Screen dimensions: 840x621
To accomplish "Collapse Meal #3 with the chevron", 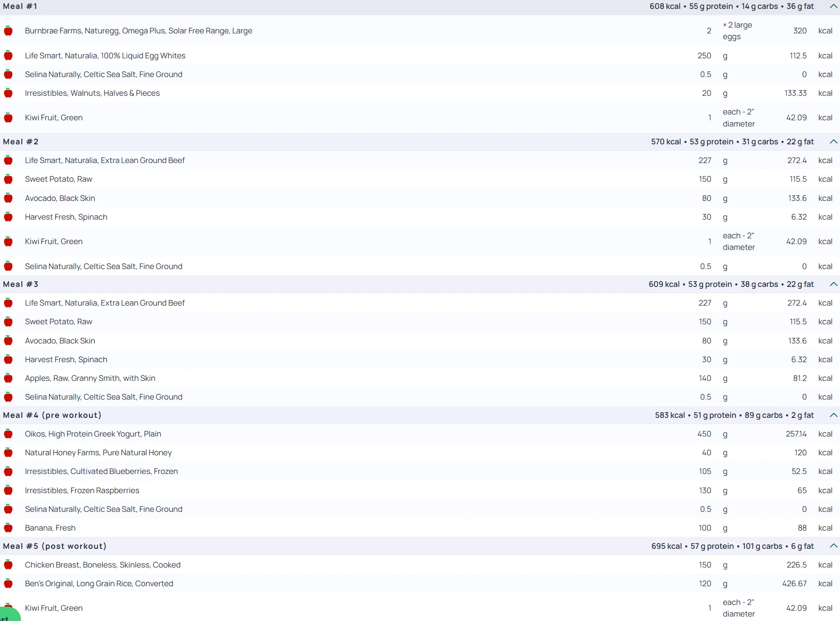I will point(833,284).
